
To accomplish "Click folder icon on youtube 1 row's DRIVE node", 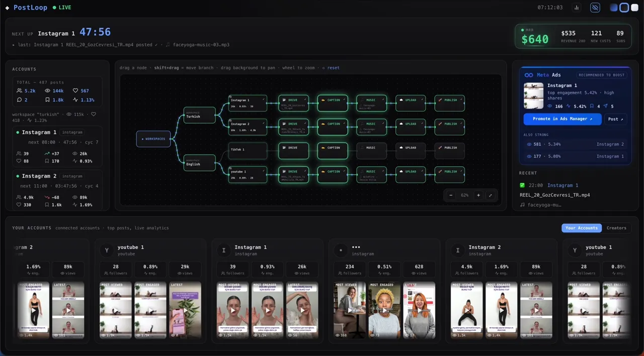I will [x=284, y=171].
